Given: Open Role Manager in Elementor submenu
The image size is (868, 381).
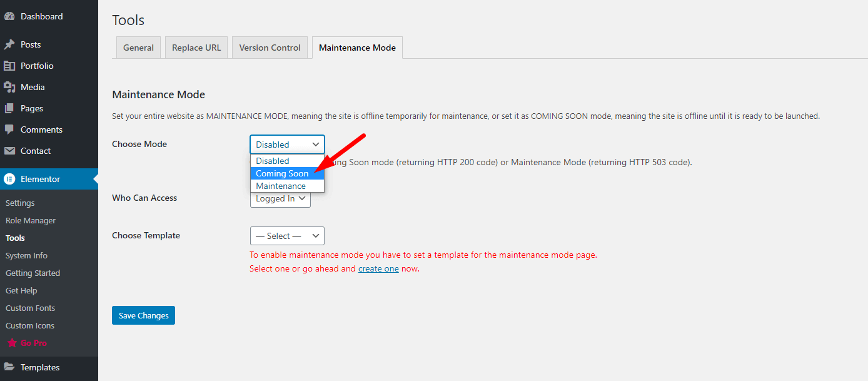Looking at the screenshot, I should [31, 221].
